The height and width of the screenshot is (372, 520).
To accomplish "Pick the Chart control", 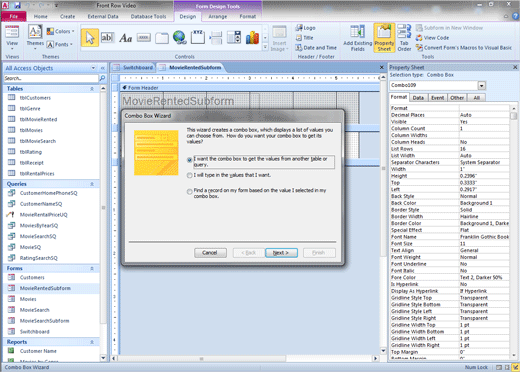I will (x=252, y=38).
